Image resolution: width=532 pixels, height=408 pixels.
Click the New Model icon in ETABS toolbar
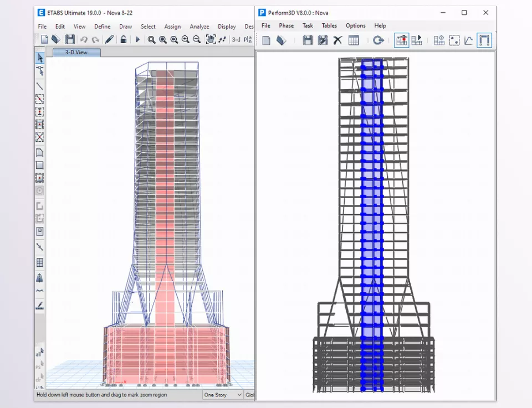click(x=44, y=39)
